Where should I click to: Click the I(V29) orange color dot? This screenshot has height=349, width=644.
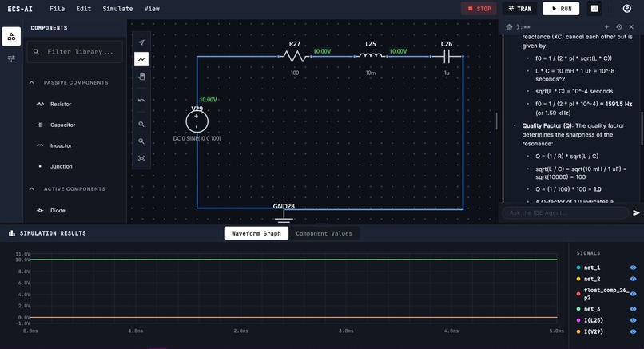tap(578, 331)
